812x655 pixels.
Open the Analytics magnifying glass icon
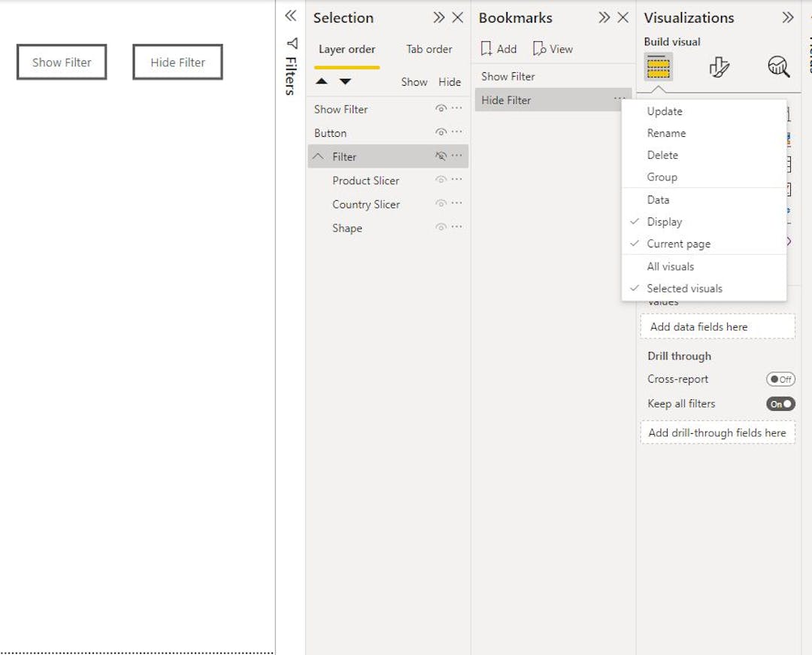click(777, 68)
